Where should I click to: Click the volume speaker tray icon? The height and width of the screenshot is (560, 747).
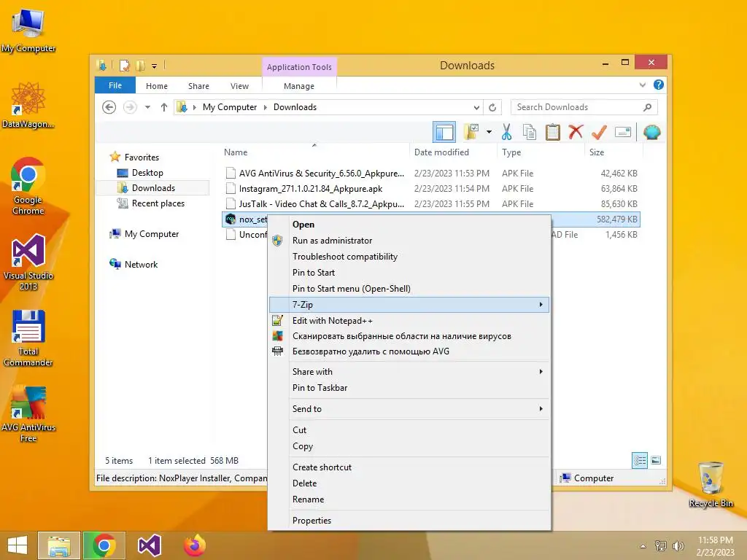678,546
